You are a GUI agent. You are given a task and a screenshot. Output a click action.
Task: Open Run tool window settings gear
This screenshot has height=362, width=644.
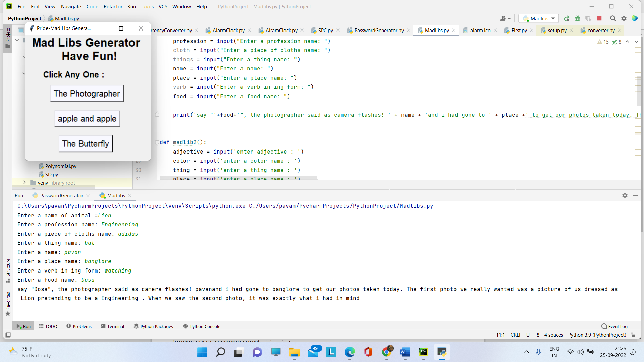click(x=625, y=195)
